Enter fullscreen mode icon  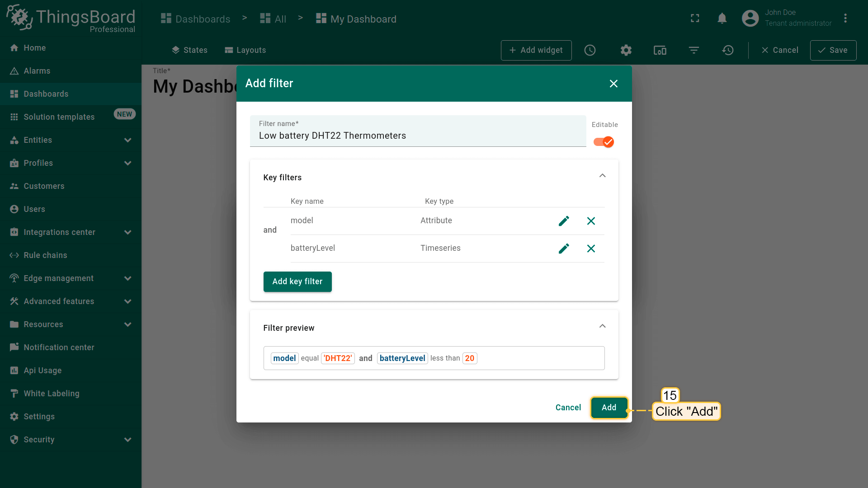click(695, 19)
